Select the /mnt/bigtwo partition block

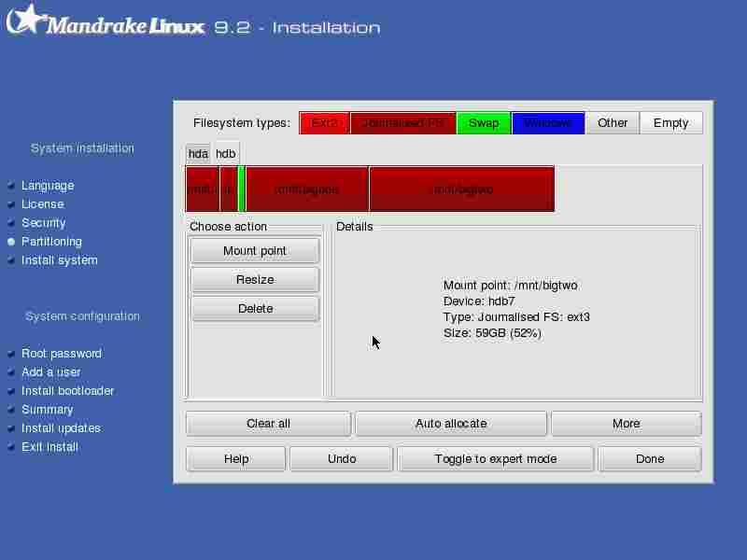pyautogui.click(x=462, y=189)
